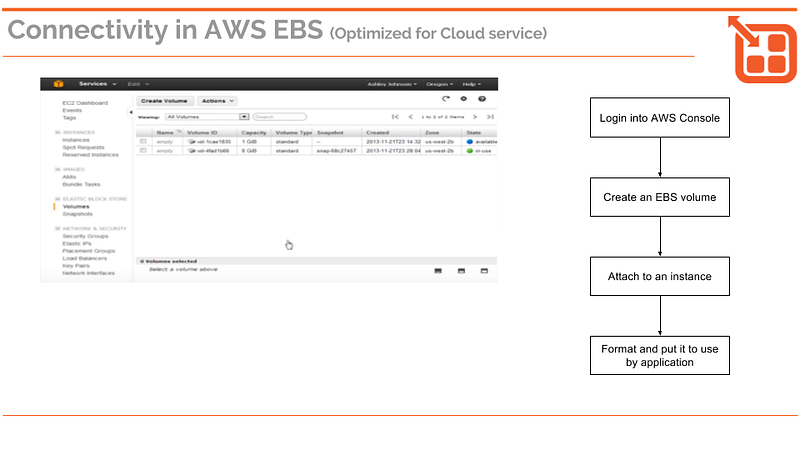Image resolution: width=800 pixels, height=450 pixels.
Task: Click the AWS cube logo icon
Action: point(59,84)
